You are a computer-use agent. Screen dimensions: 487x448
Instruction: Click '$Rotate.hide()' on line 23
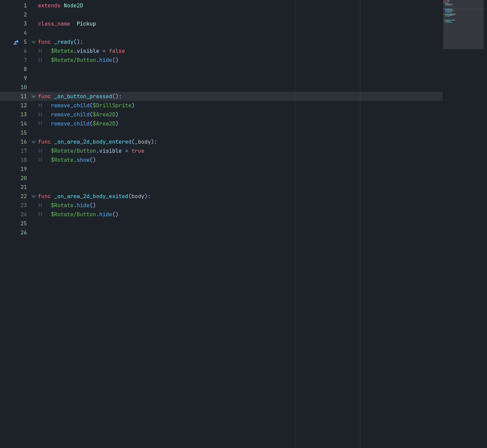(73, 206)
